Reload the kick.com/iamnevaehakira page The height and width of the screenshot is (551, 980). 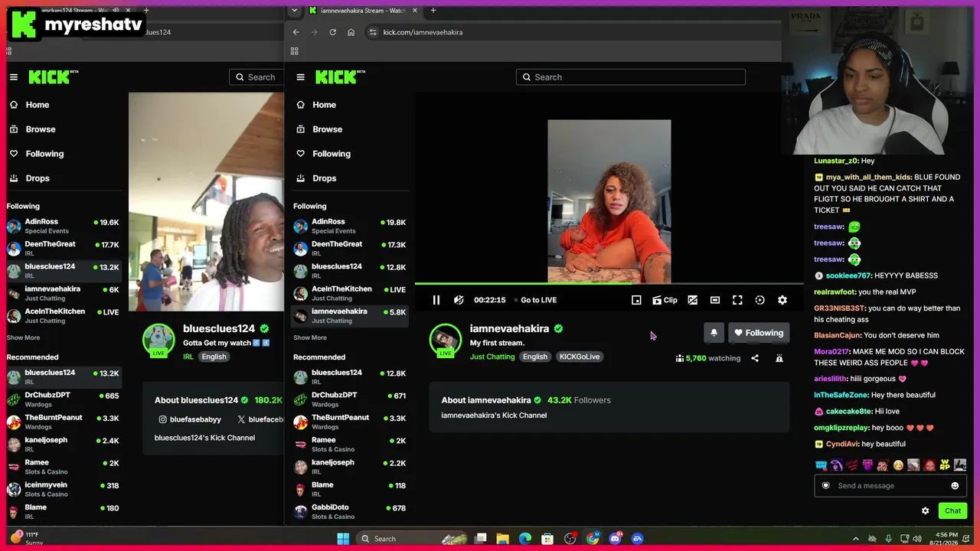[x=333, y=32]
